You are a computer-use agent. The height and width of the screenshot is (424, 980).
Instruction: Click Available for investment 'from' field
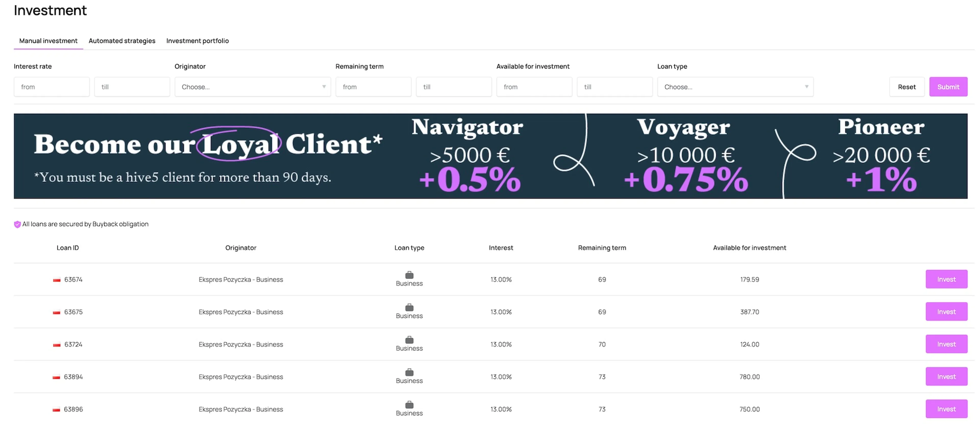[x=534, y=87]
